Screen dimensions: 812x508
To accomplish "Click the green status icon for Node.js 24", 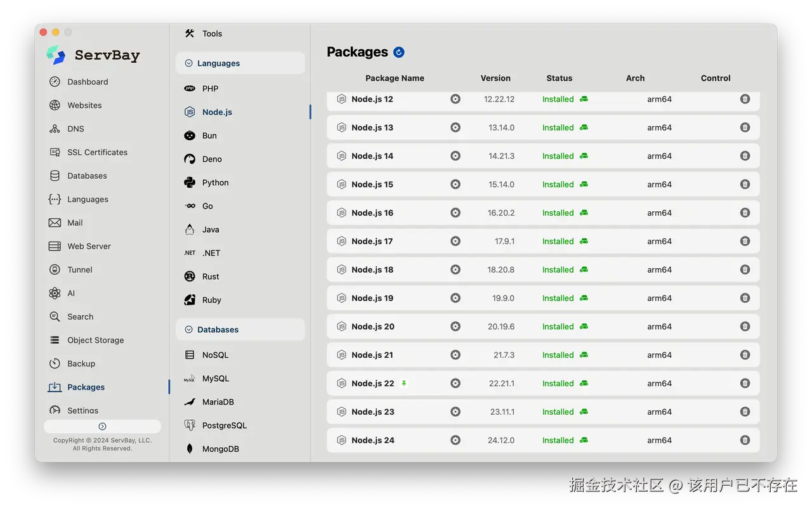I will coord(584,440).
